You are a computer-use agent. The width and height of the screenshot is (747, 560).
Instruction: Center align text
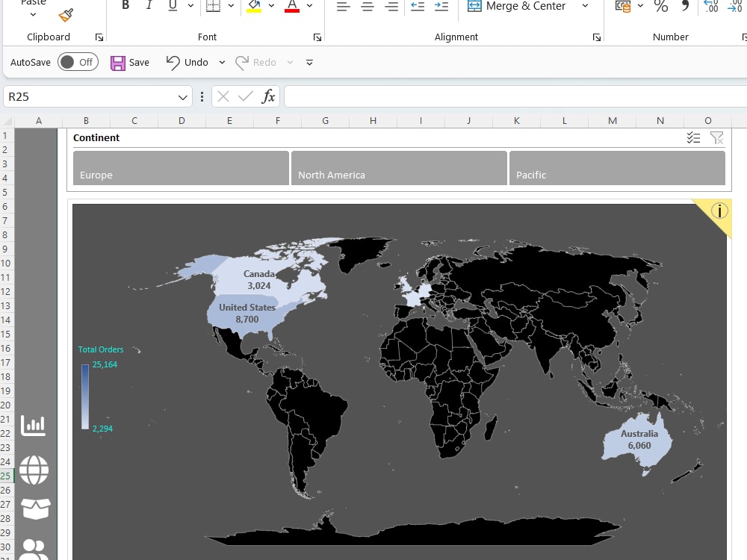tap(368, 6)
